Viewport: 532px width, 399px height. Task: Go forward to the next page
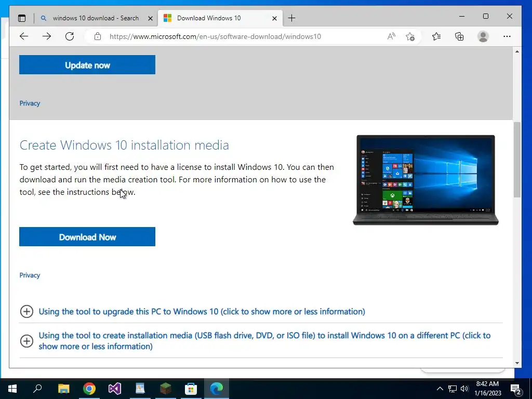pyautogui.click(x=47, y=36)
